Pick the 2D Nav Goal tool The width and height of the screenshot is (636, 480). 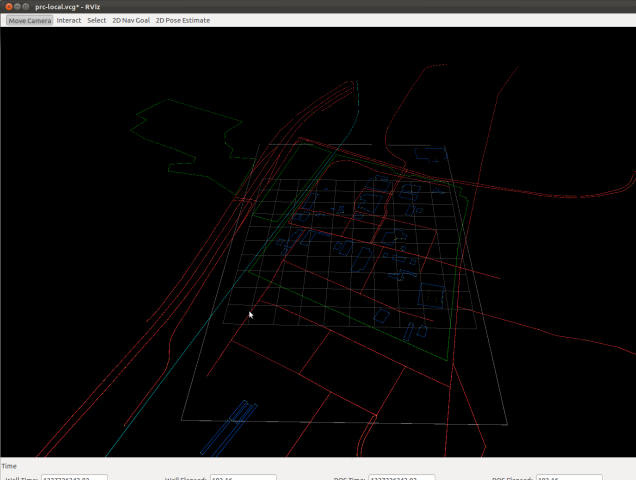click(130, 20)
